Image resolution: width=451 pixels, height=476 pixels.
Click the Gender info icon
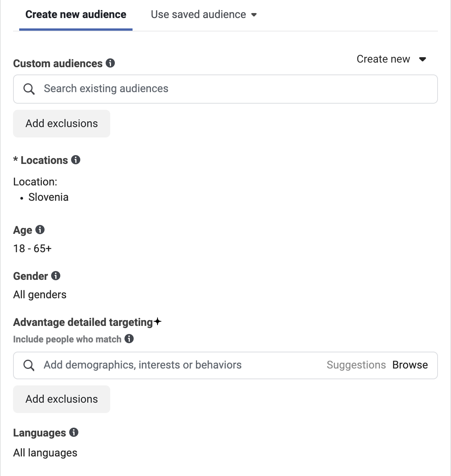click(x=56, y=276)
